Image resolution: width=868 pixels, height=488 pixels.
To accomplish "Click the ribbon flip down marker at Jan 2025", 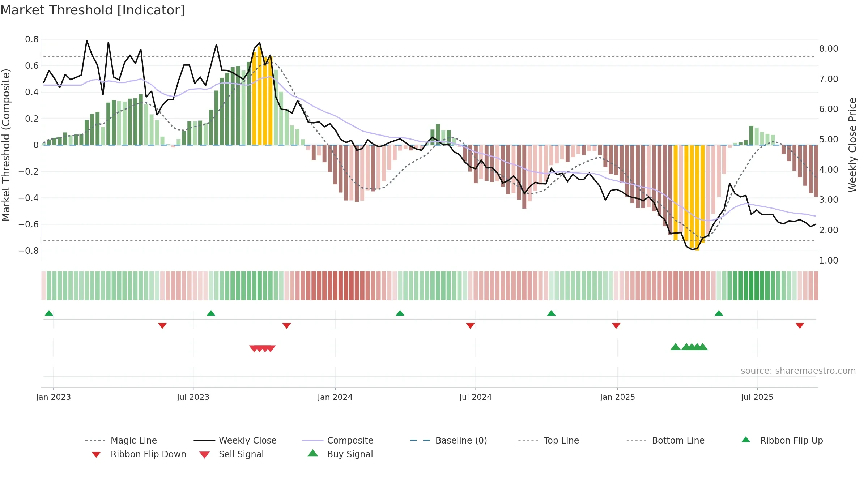I will pyautogui.click(x=616, y=326).
